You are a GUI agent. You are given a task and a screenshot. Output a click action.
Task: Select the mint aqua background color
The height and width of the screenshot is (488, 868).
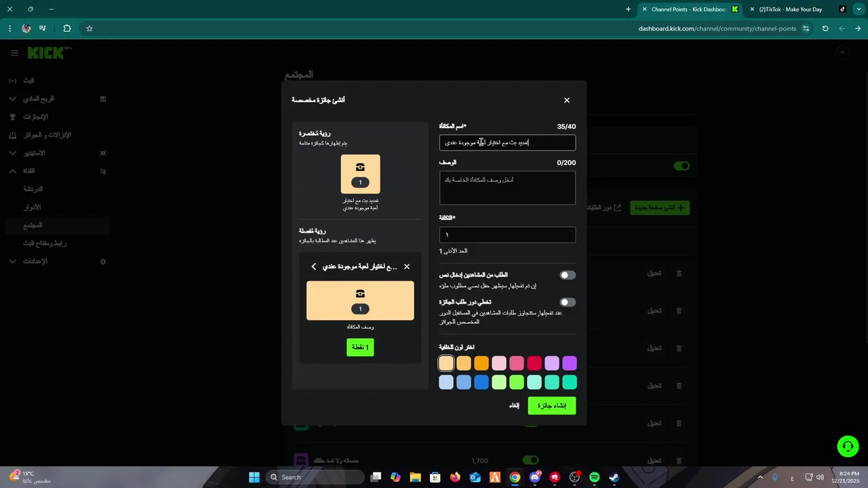point(534,382)
